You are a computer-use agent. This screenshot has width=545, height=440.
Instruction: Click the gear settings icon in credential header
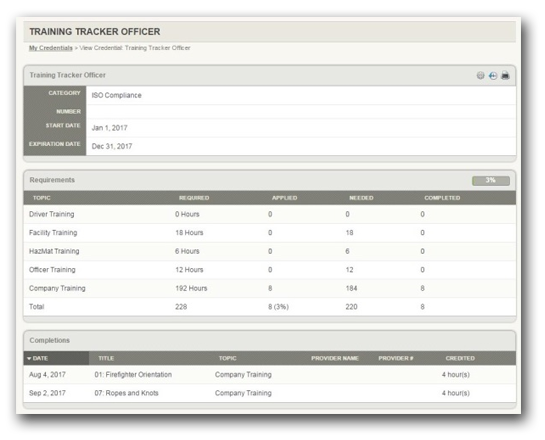click(480, 75)
